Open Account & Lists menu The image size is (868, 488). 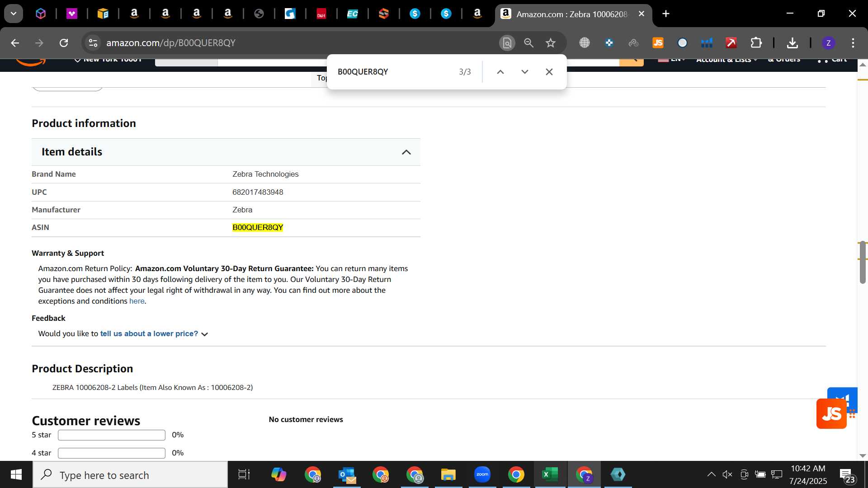[726, 60]
